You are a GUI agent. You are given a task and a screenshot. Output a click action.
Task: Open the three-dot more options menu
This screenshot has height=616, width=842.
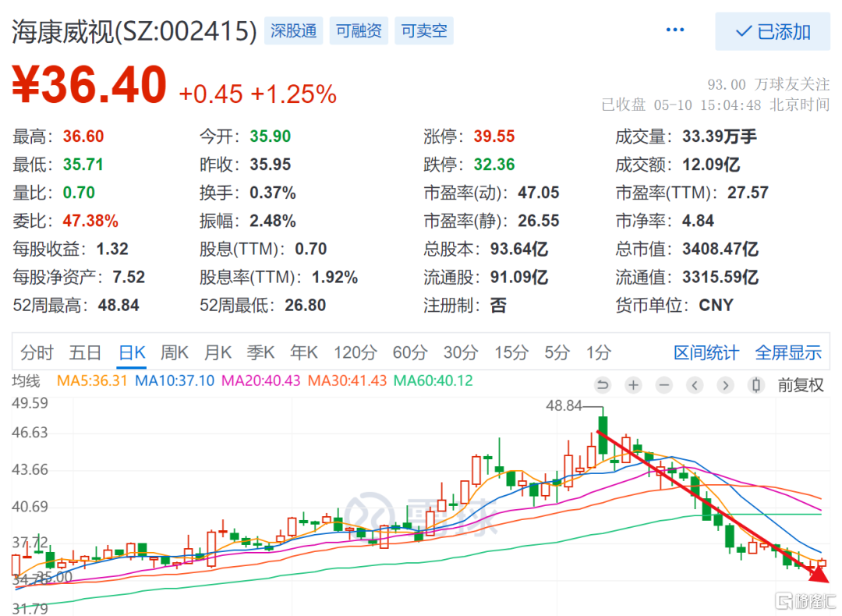[674, 30]
